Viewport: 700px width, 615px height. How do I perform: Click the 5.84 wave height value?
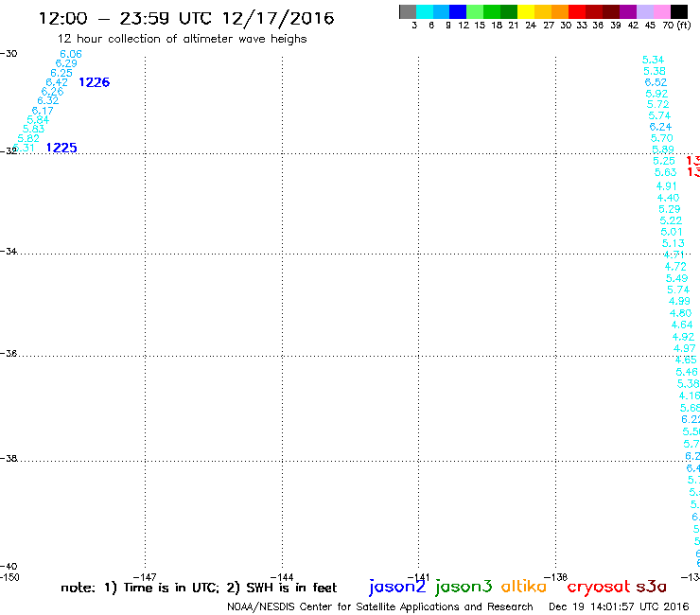coord(38,120)
